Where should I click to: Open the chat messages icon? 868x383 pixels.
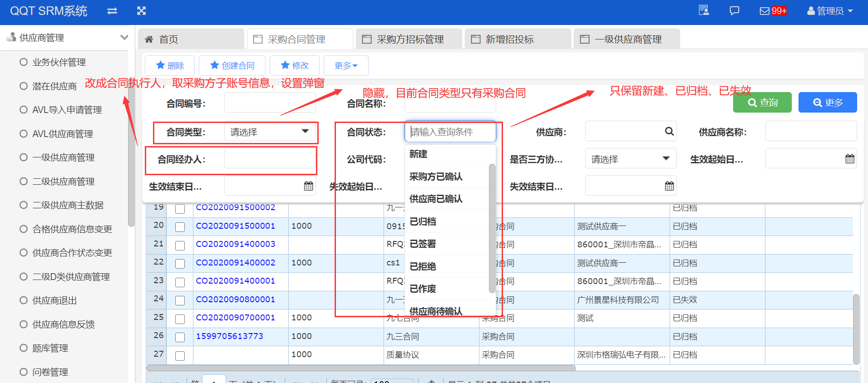pyautogui.click(x=734, y=11)
